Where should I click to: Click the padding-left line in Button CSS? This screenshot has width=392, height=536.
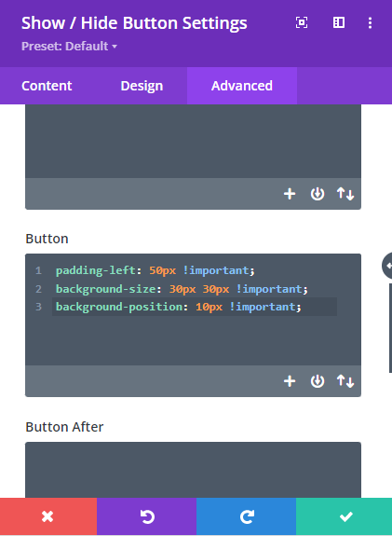(x=155, y=270)
